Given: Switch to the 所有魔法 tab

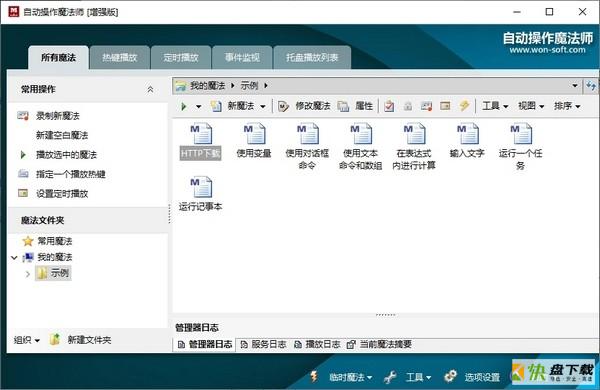Looking at the screenshot, I should (x=59, y=58).
